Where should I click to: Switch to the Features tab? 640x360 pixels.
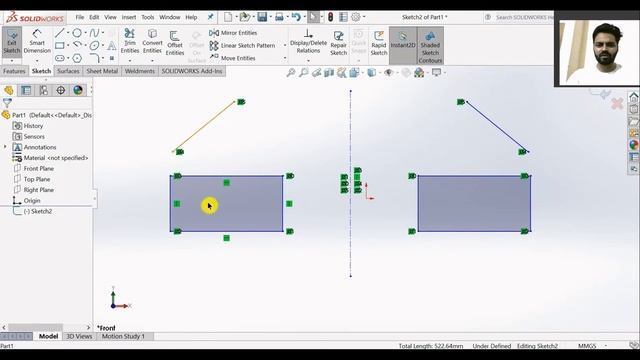tap(14, 71)
